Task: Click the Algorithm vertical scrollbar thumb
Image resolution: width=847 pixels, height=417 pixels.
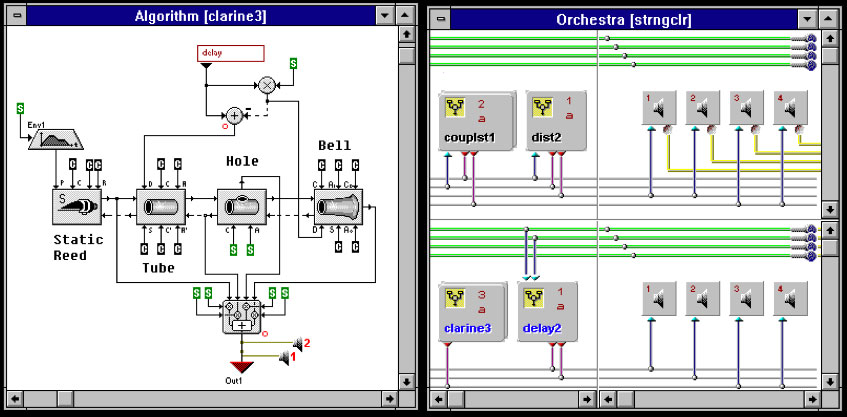Action: tap(408, 56)
